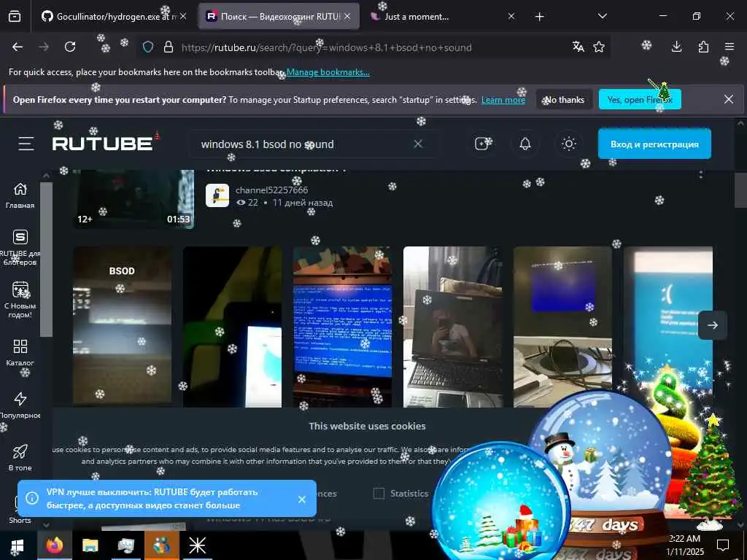Open channel52257666 channel name
This screenshot has height=560, width=747.
pos(271,190)
